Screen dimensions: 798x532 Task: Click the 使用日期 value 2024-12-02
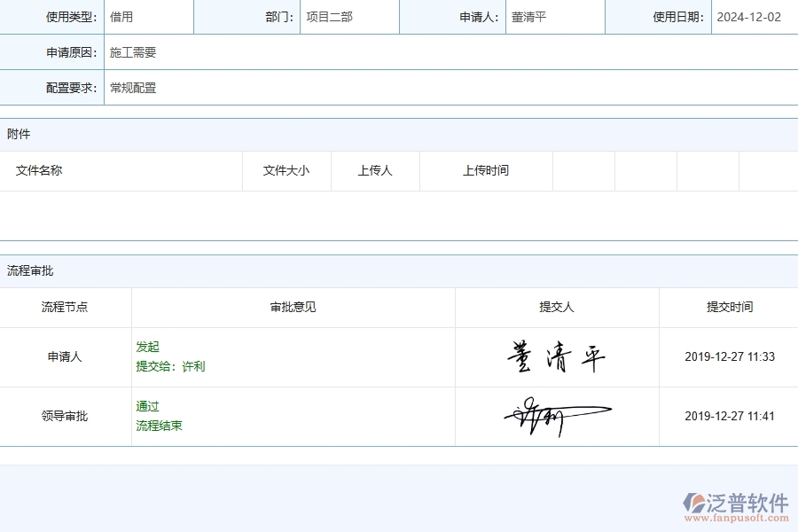pos(750,15)
